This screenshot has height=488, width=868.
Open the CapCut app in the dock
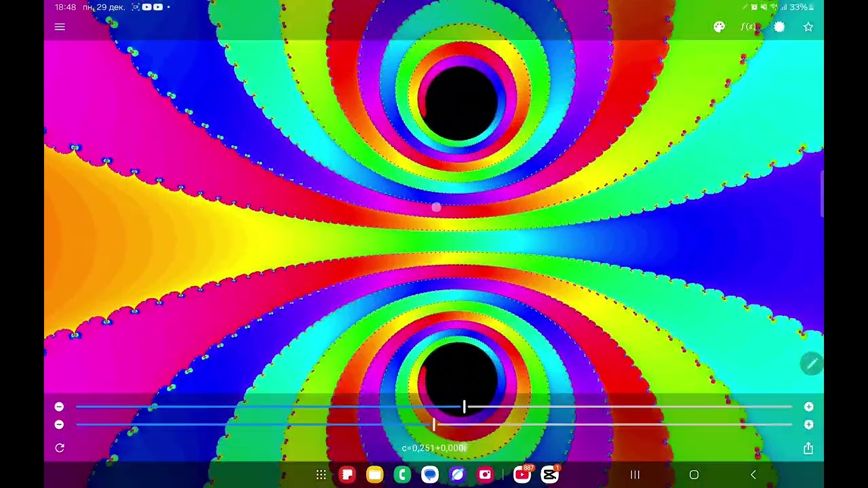[x=550, y=475]
